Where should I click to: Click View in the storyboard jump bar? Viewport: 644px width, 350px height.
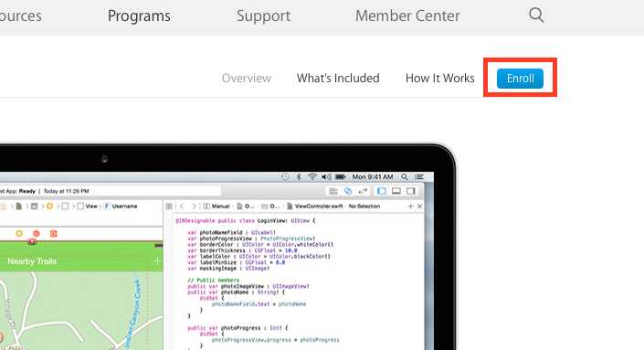pyautogui.click(x=88, y=207)
